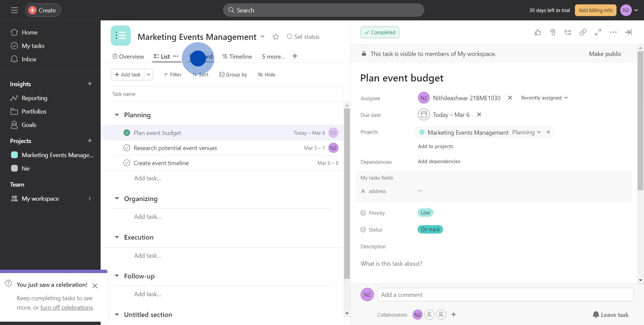Expand My workspace chevron
The image size is (644, 325).
tap(90, 199)
